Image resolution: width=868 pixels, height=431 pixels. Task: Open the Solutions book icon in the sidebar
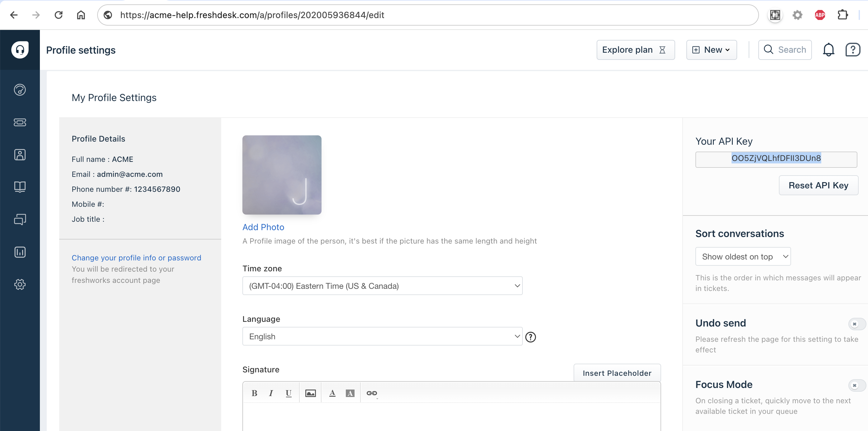coord(20,187)
